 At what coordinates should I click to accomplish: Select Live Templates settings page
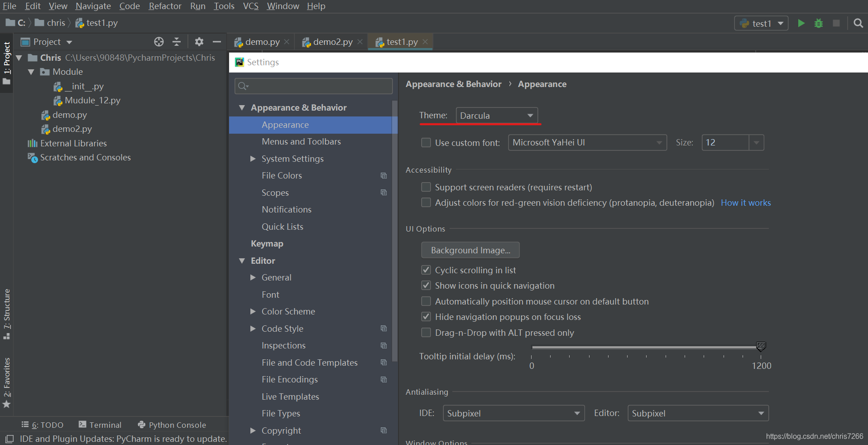point(290,397)
